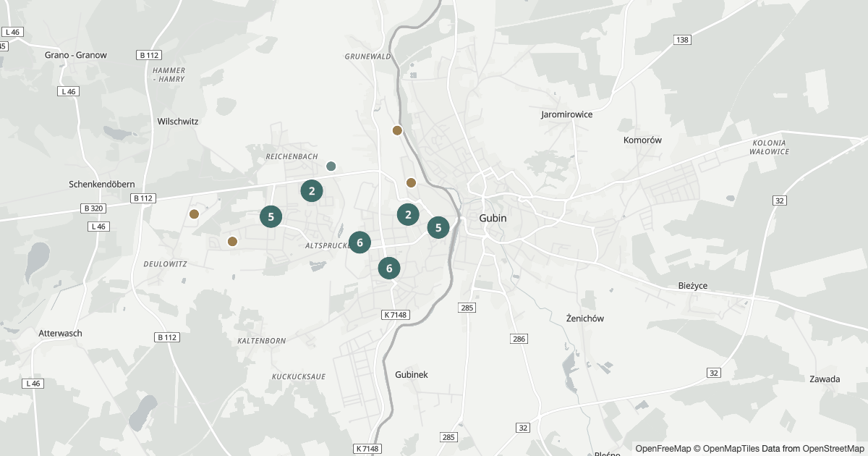
Task: Click the Gubinek place label
Action: coord(412,374)
